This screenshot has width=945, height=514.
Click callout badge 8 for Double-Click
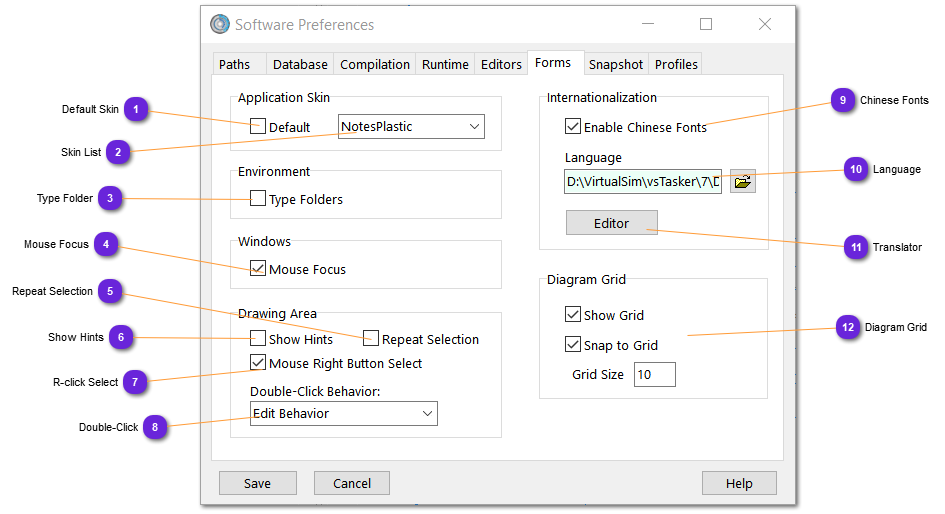point(155,427)
